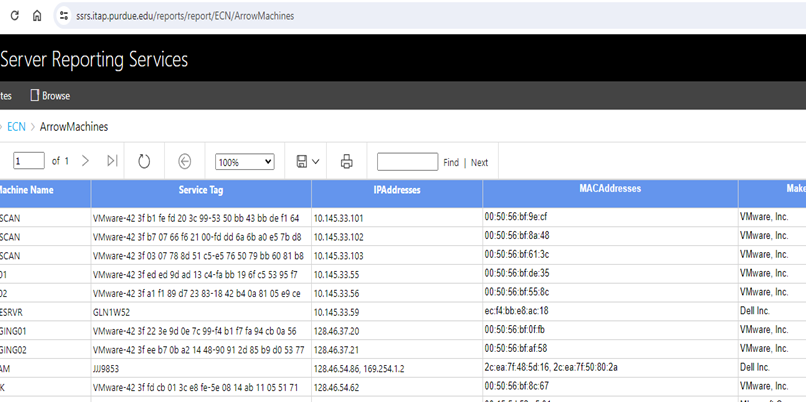
Task: Go to next report page arrow
Action: tap(85, 161)
